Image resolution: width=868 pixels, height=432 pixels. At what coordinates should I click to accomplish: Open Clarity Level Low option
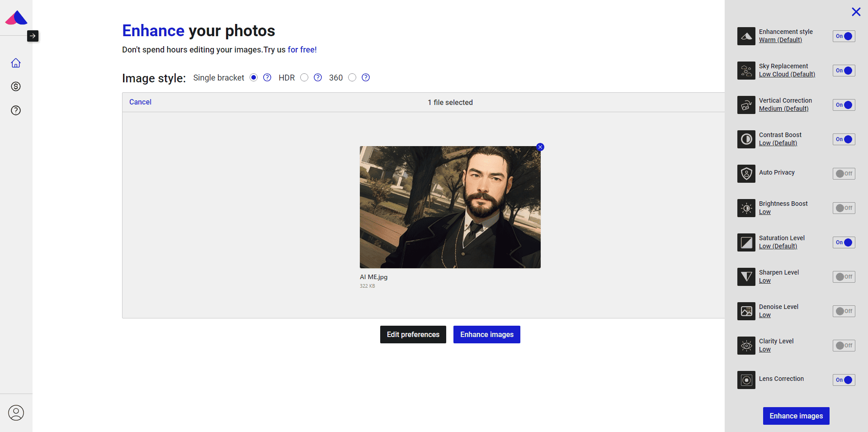764,349
